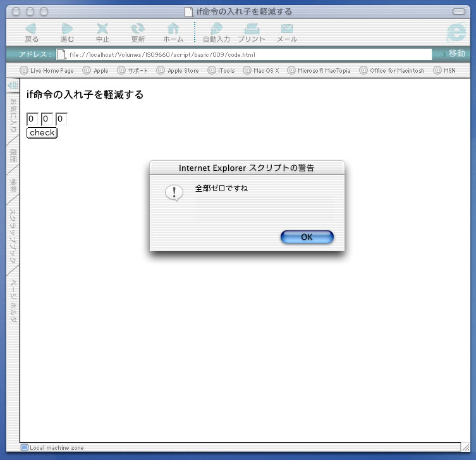Expand the Scrapbook (スクラップブック) sidebar tab
The width and height of the screenshot is (476, 460).
pos(13,236)
